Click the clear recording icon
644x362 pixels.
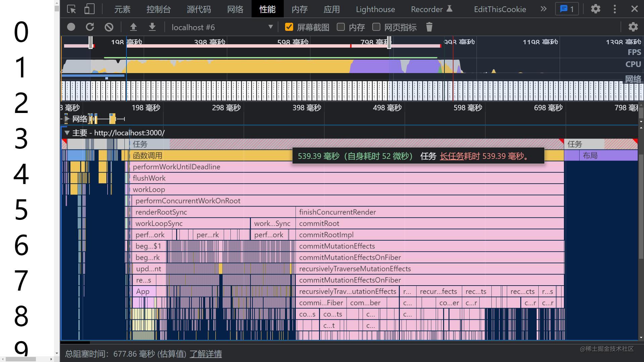(x=109, y=27)
